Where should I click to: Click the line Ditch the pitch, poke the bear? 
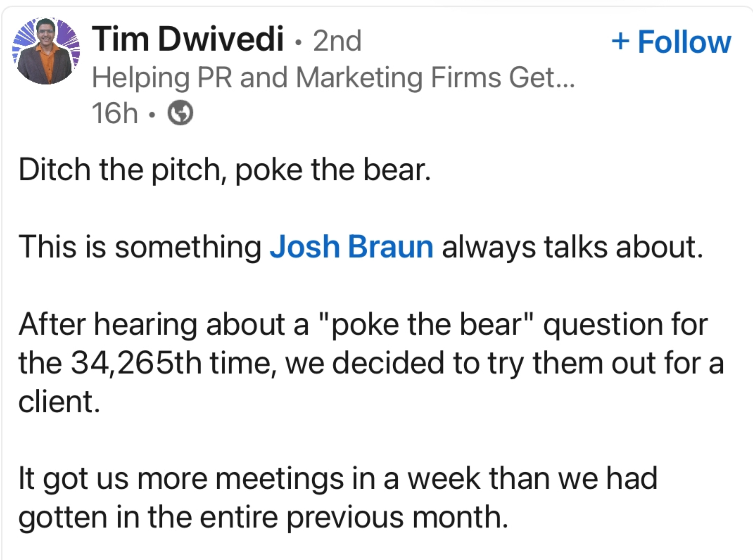tap(224, 170)
